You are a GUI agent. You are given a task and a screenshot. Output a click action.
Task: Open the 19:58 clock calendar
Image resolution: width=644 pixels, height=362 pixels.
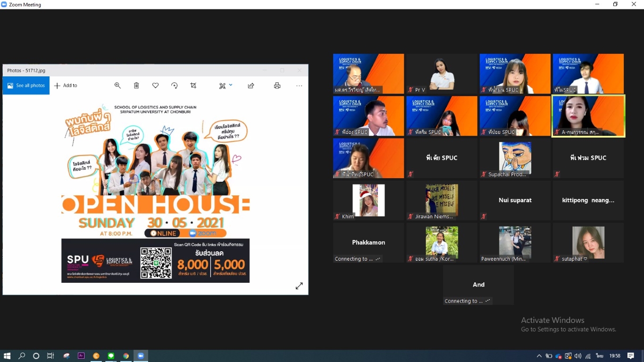pyautogui.click(x=615, y=356)
